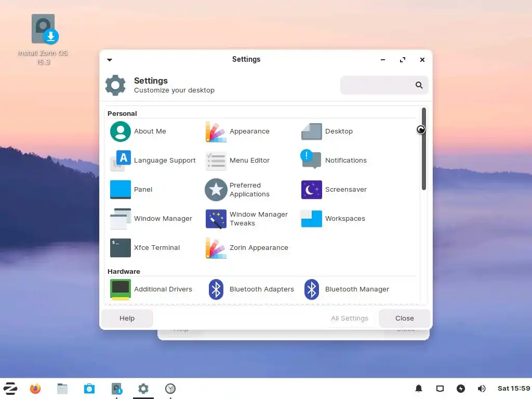Open Additional Drivers
532x399 pixels.
tap(151, 289)
